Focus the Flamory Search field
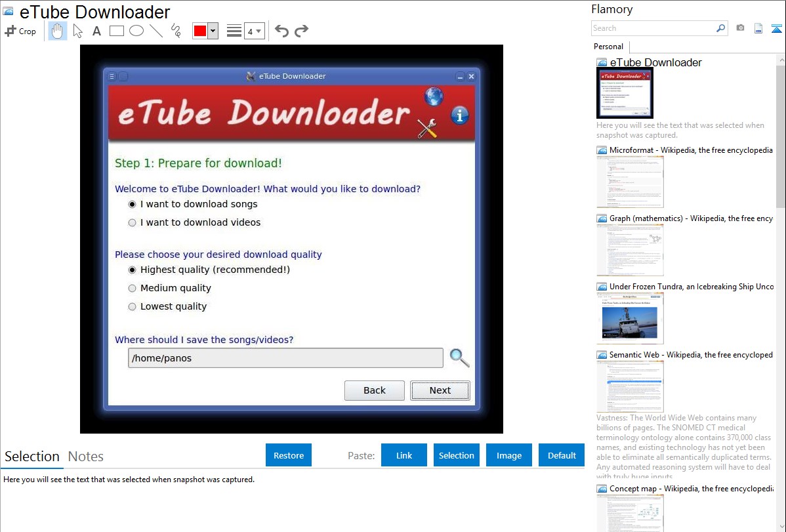Screen dimensions: 786x532 [x=653, y=28]
